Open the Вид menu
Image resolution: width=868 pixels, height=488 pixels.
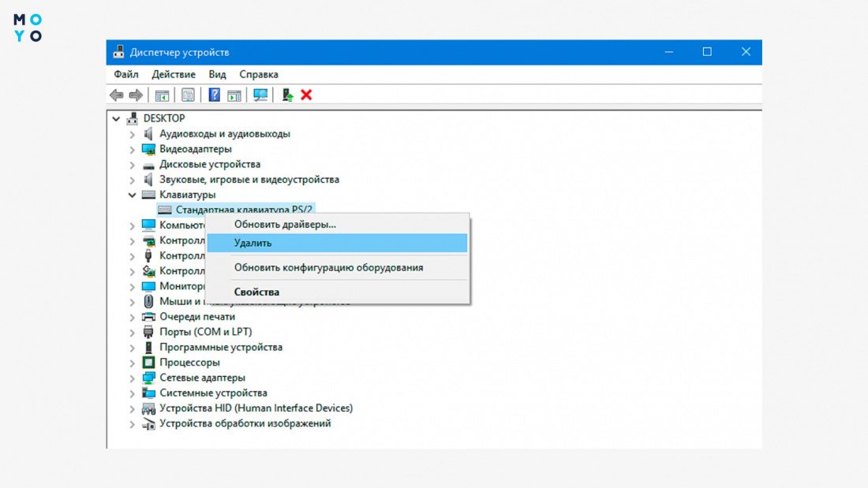[217, 74]
